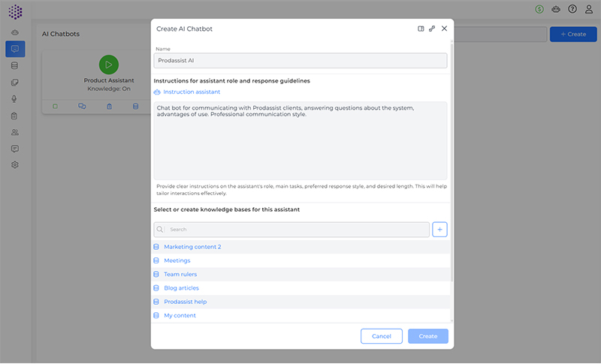
Task: Click the Create button in the dialog
Action: pyautogui.click(x=427, y=336)
